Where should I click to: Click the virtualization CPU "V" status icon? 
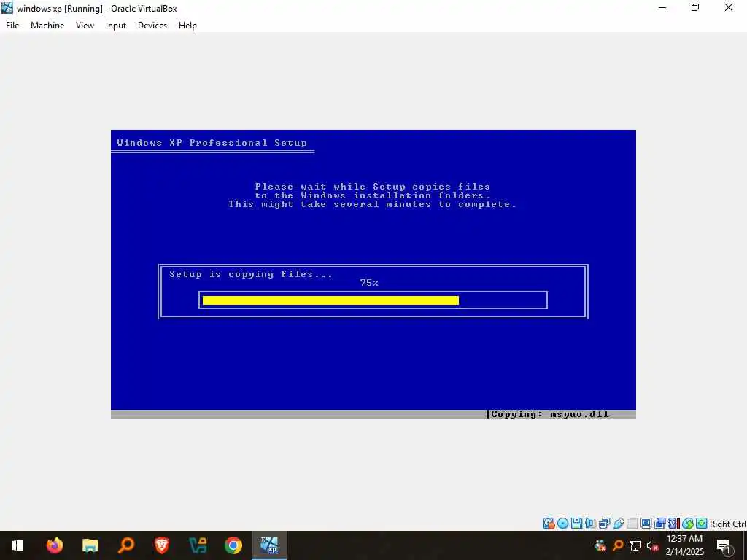click(x=673, y=524)
